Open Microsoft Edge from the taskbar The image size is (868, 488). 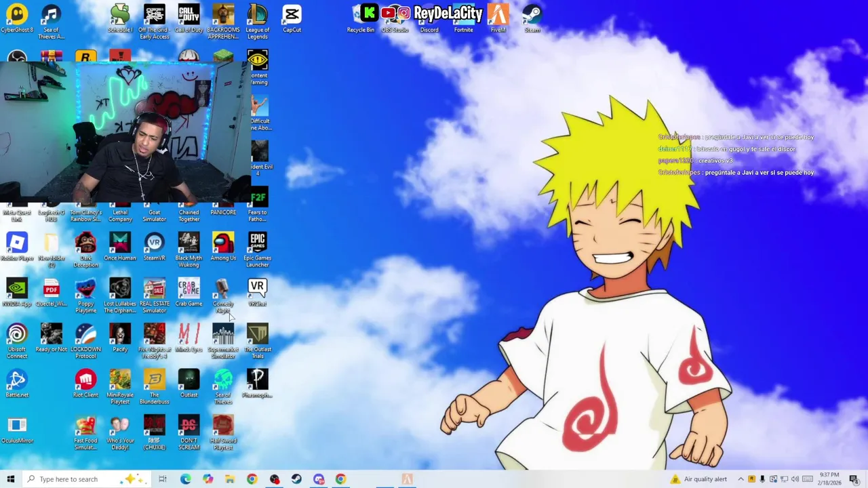185,479
